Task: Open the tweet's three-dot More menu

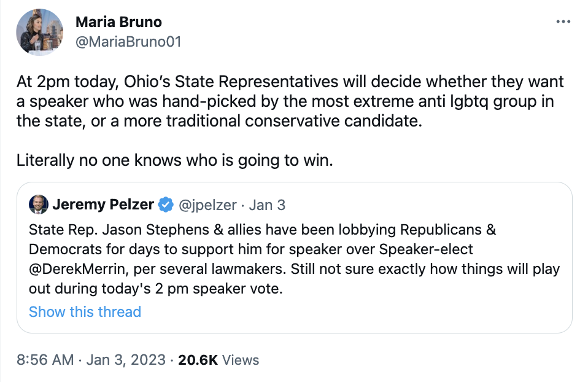Action: pyautogui.click(x=562, y=22)
